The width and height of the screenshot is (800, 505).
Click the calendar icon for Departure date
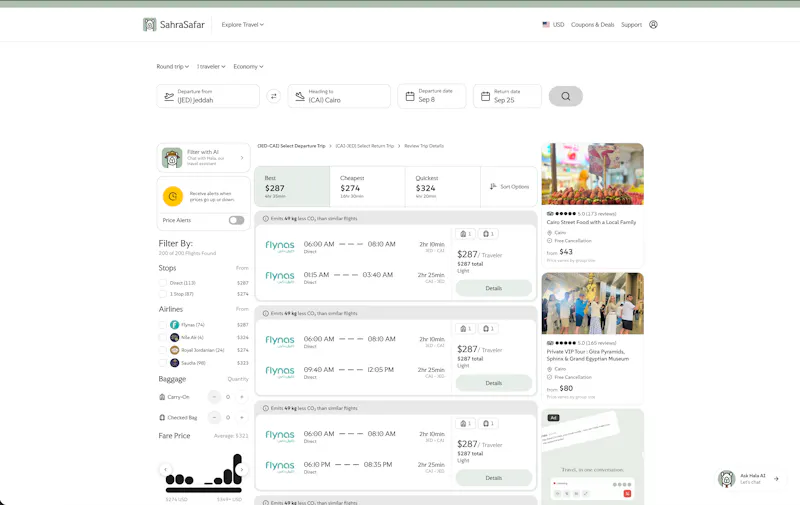410,96
